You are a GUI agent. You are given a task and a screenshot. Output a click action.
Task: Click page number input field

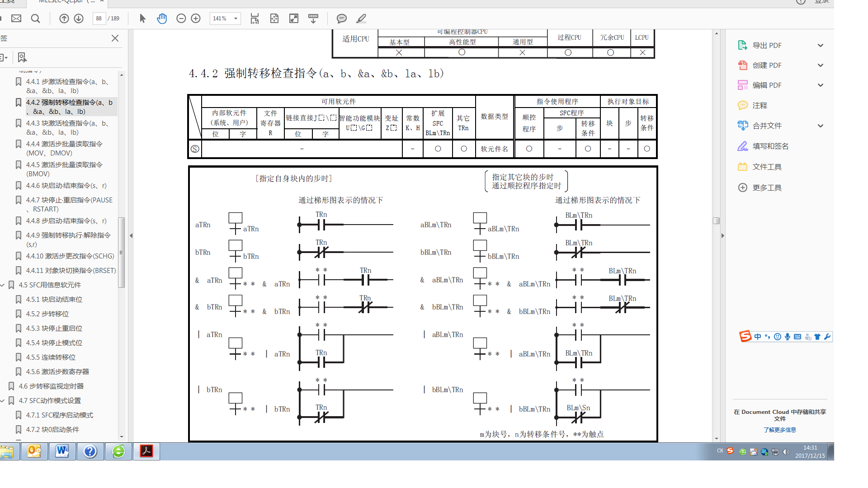pyautogui.click(x=99, y=19)
